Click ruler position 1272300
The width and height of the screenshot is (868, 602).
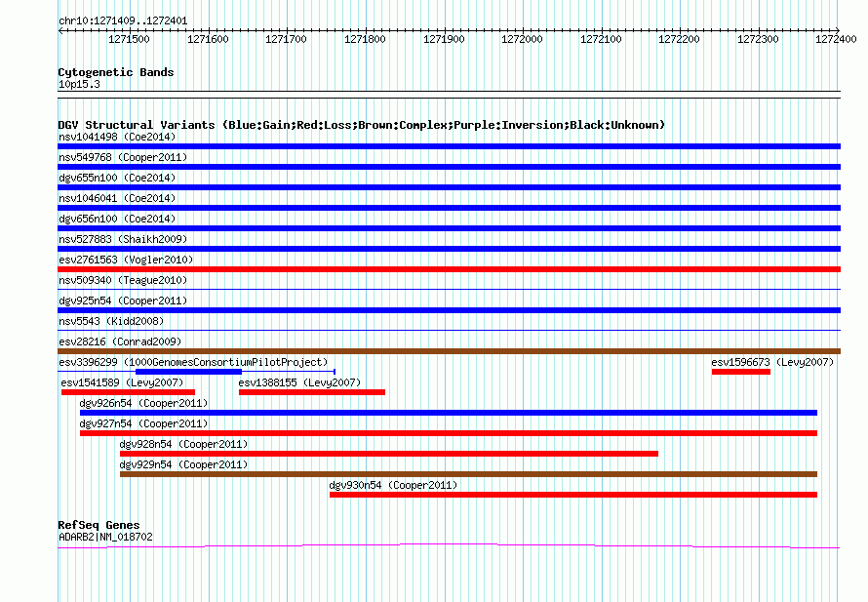click(x=758, y=39)
